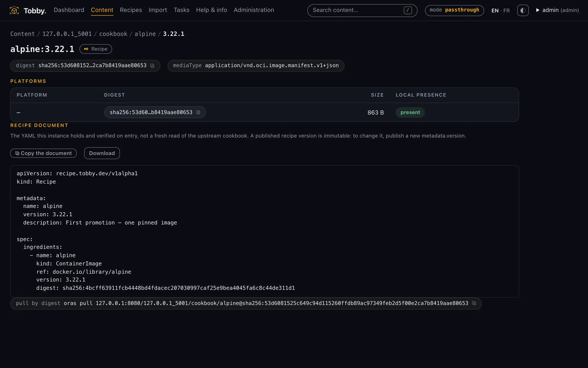Click the present status badge
Viewport: 588px width, 368px height.
point(410,112)
